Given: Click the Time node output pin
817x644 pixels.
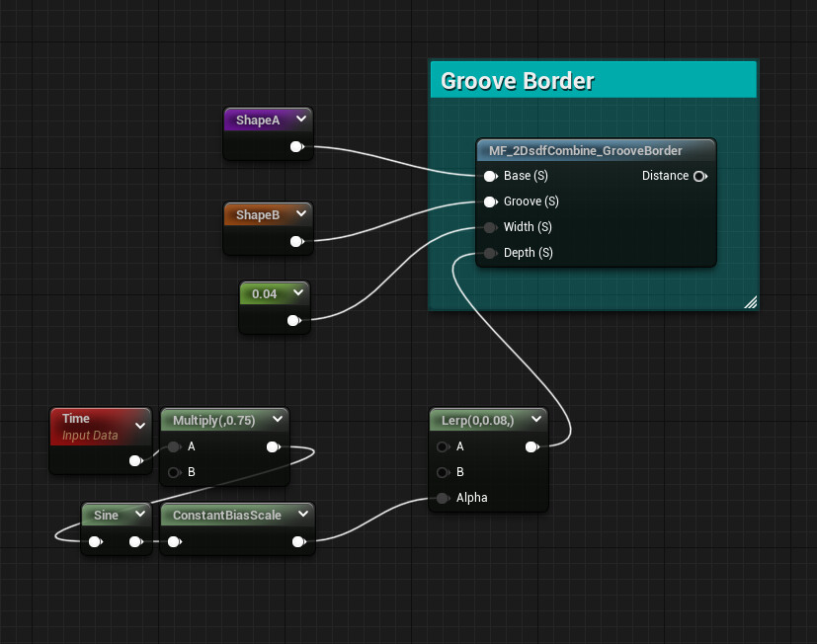Looking at the screenshot, I should (x=135, y=460).
